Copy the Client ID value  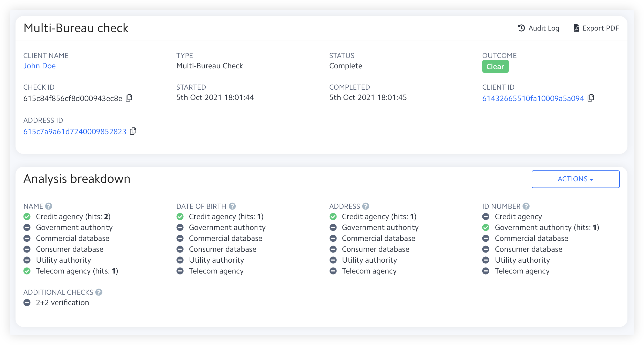(x=591, y=98)
